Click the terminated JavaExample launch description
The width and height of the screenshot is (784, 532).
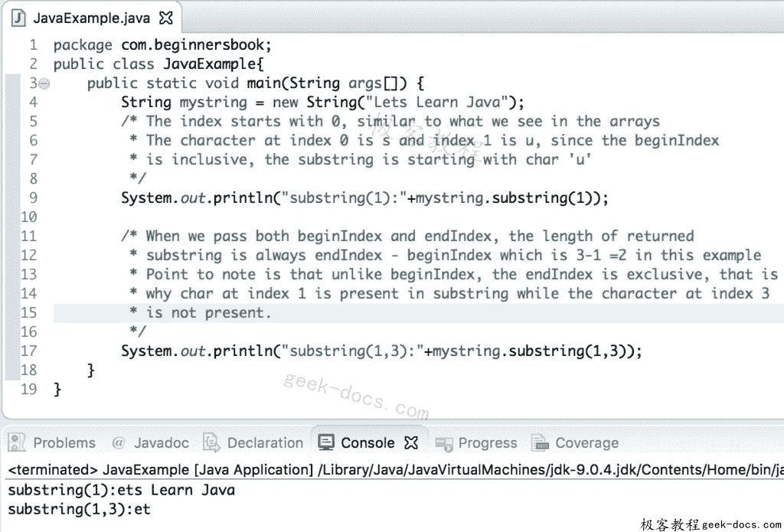coord(395,469)
